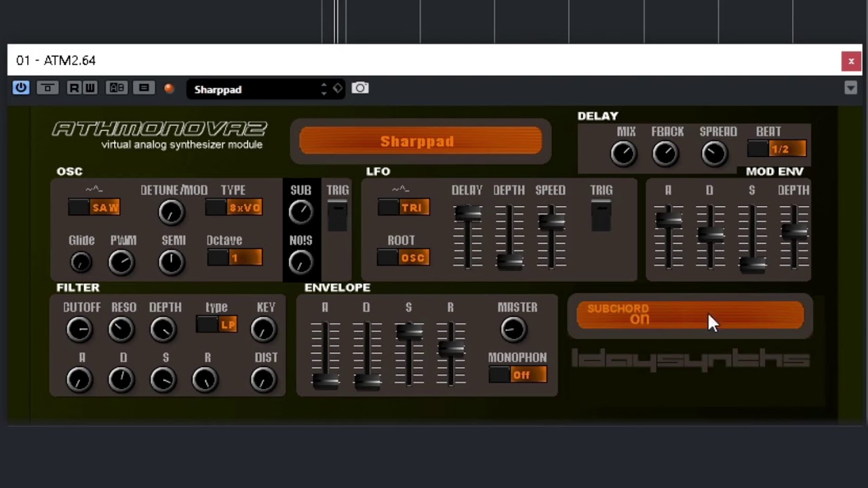Adjust the Glide knob
The image size is (868, 488).
(81, 262)
